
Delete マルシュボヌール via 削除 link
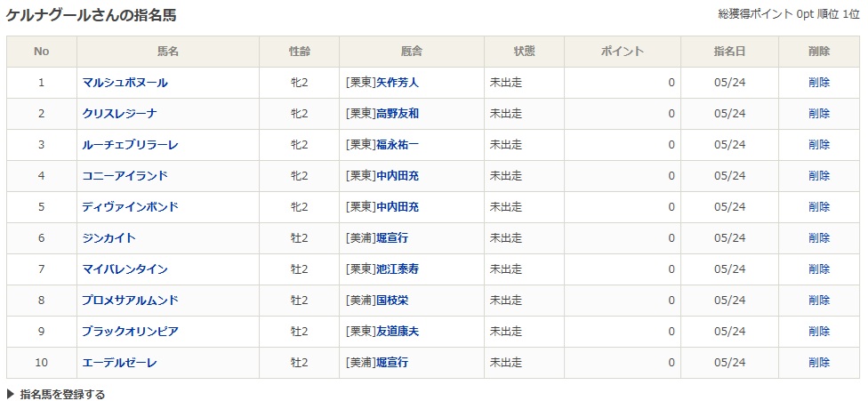(819, 83)
